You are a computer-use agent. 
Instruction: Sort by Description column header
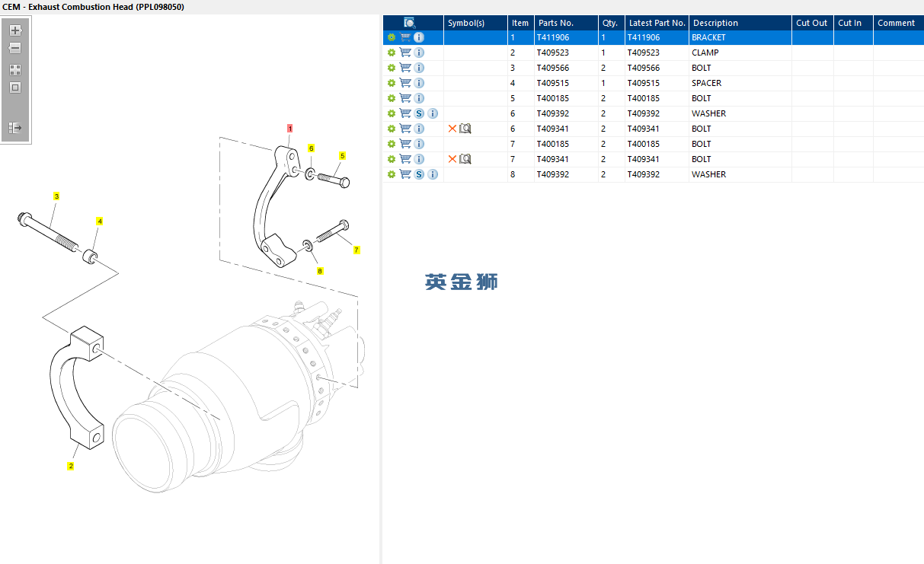coord(715,23)
